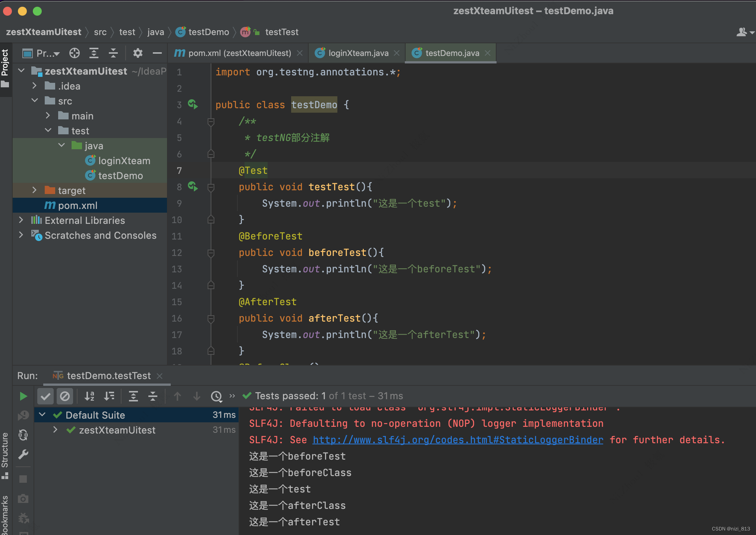Click testDemo in the breadcrumb path
This screenshot has width=756, height=535.
pos(208,32)
